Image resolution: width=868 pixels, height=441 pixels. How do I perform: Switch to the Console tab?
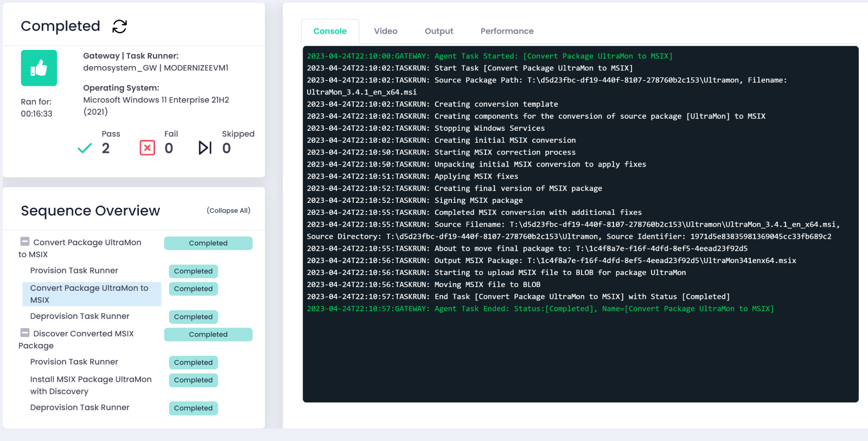[330, 31]
